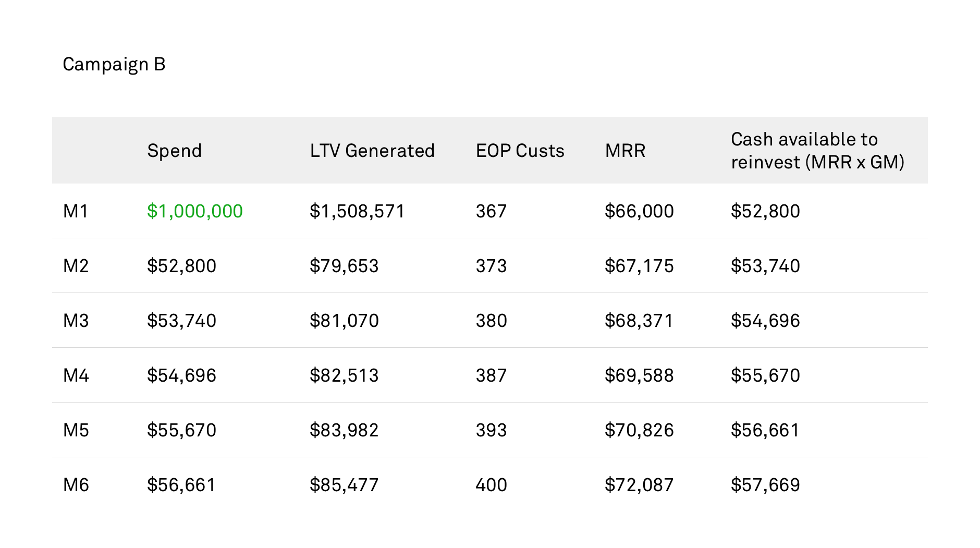Select the LTV Generated column header
Screen dimensions: 980x548
point(372,151)
